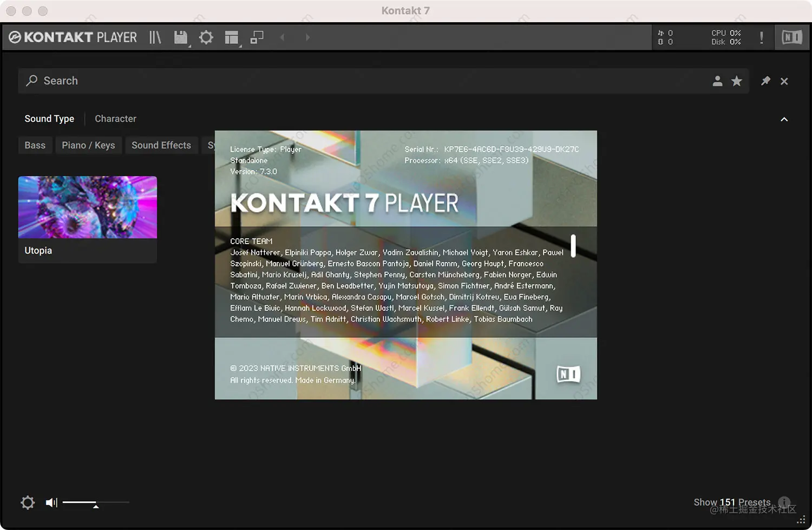Switch to the Character tab
812x530 pixels.
pos(115,119)
